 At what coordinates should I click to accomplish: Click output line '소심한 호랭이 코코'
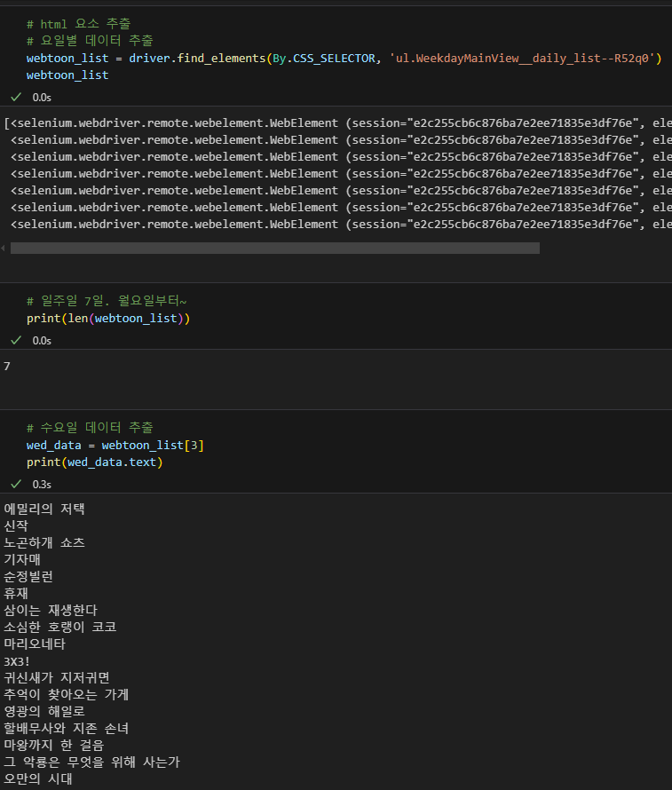60,628
